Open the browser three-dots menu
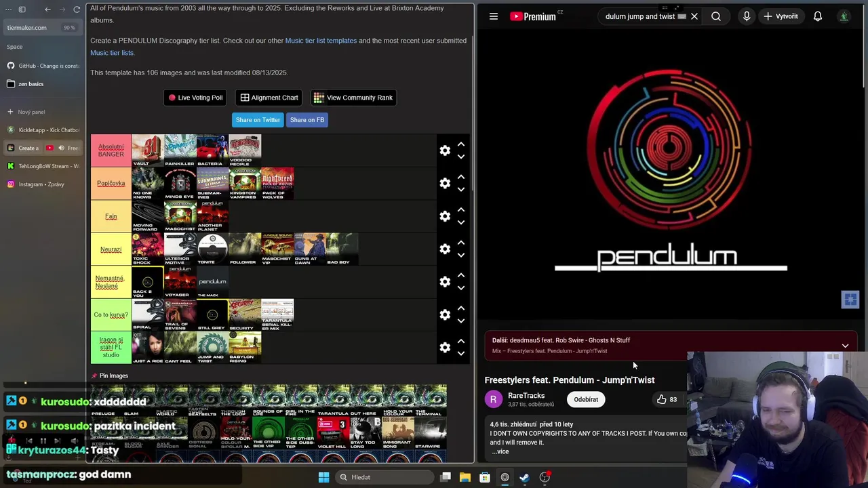This screenshot has width=868, height=488. point(9,9)
